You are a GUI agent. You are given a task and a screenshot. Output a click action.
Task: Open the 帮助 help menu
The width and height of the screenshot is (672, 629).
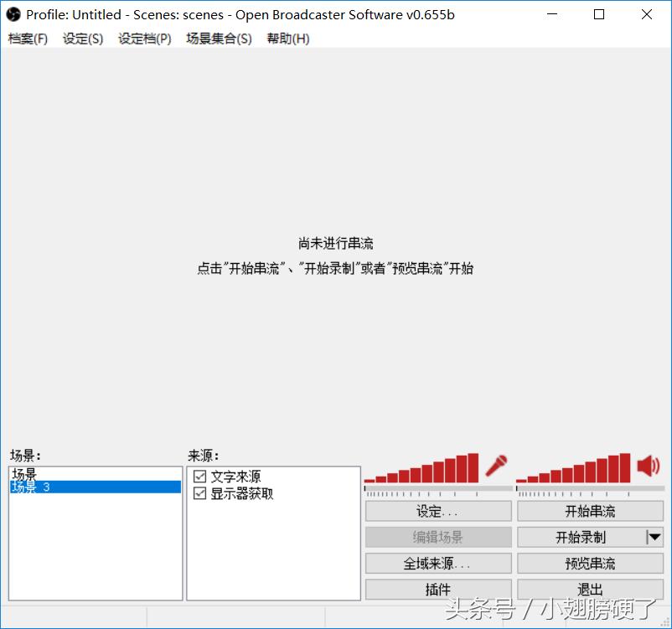287,39
